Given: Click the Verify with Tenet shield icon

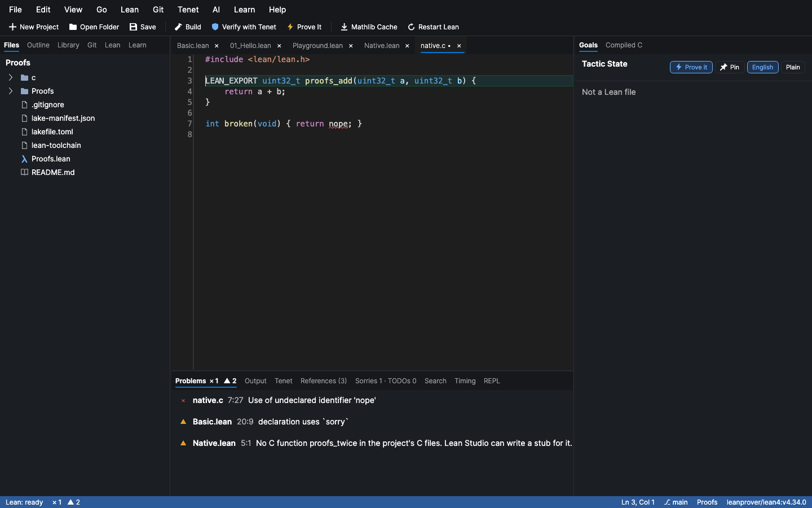Looking at the screenshot, I should (x=215, y=27).
